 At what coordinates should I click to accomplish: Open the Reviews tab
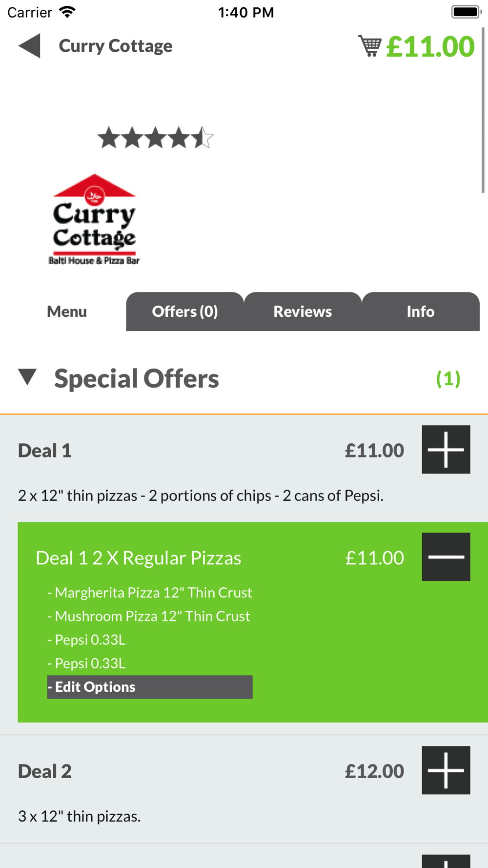(303, 311)
